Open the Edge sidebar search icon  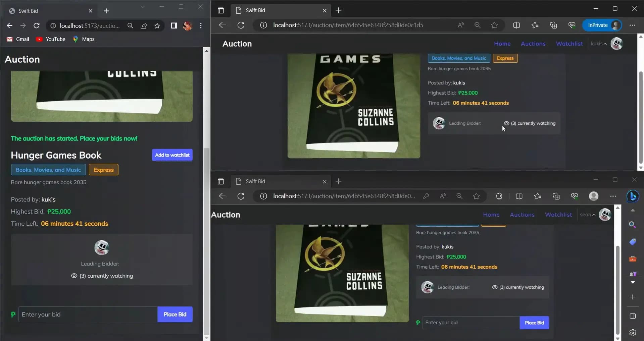click(x=633, y=225)
